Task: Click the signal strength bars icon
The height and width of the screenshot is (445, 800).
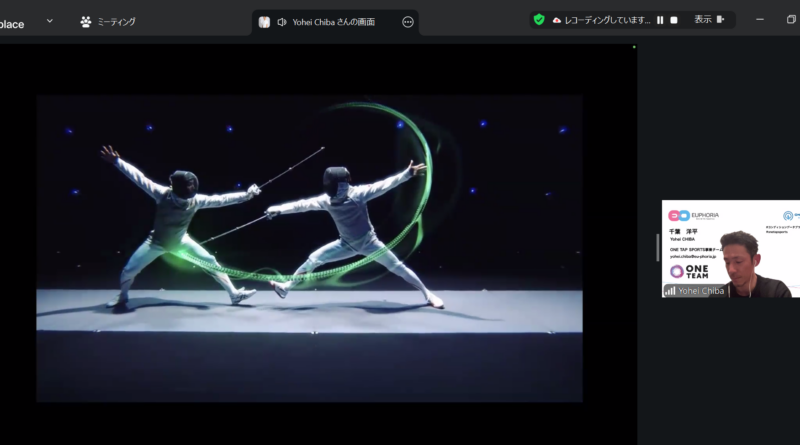Action: pyautogui.click(x=671, y=290)
